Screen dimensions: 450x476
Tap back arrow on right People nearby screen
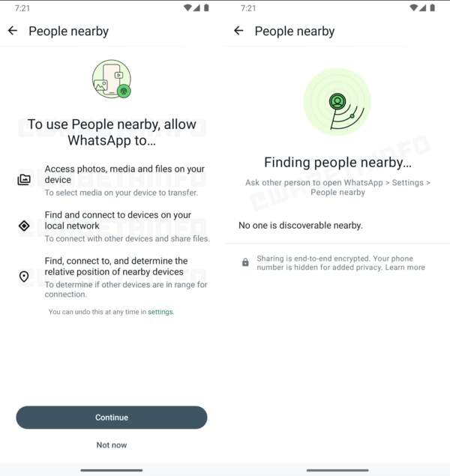click(x=238, y=31)
